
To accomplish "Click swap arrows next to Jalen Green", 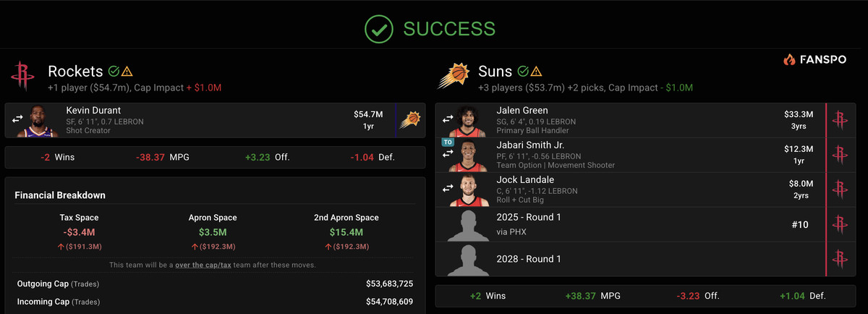I will click(x=448, y=119).
